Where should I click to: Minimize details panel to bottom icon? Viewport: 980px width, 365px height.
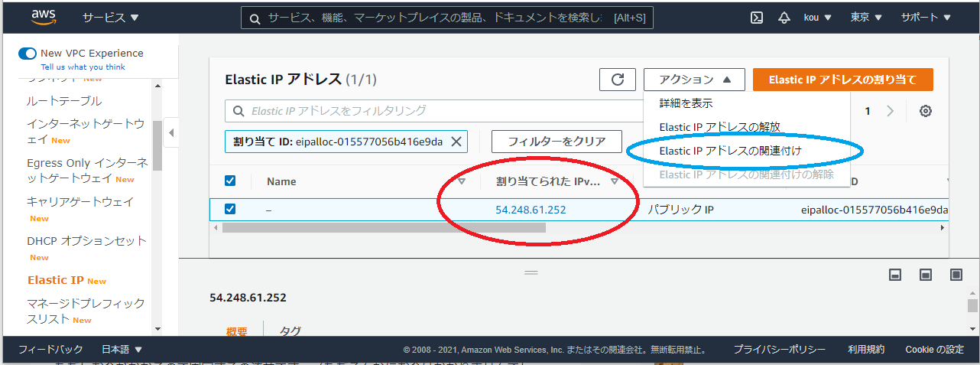[x=895, y=274]
